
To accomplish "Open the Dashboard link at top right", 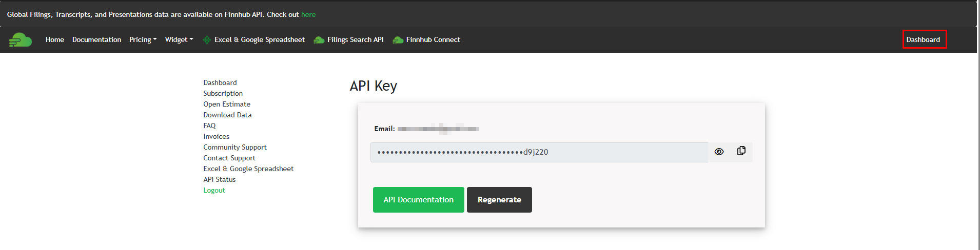I will (x=923, y=39).
